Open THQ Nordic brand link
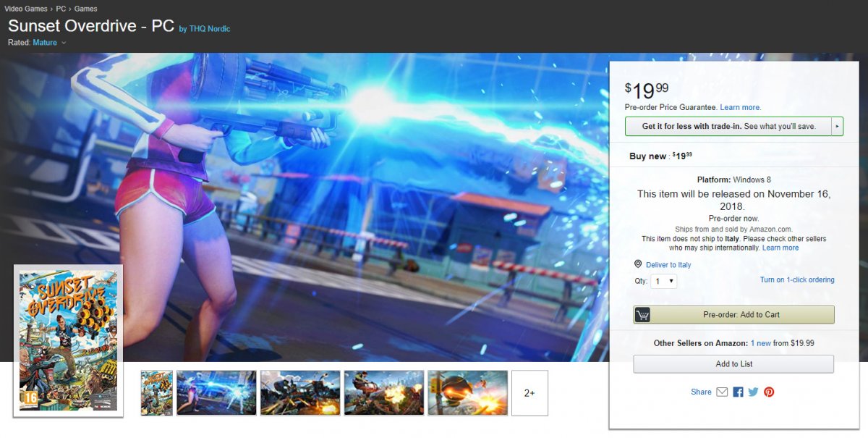This screenshot has width=868, height=438. (210, 29)
